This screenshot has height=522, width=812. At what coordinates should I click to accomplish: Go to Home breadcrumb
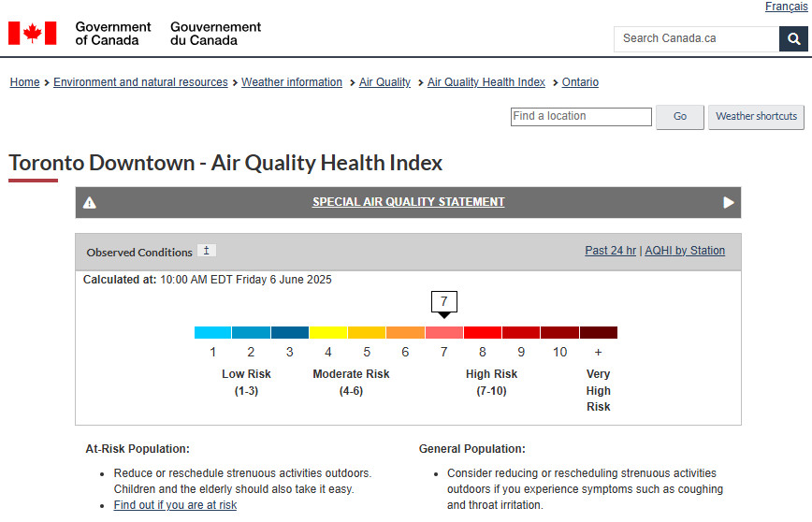tap(25, 81)
